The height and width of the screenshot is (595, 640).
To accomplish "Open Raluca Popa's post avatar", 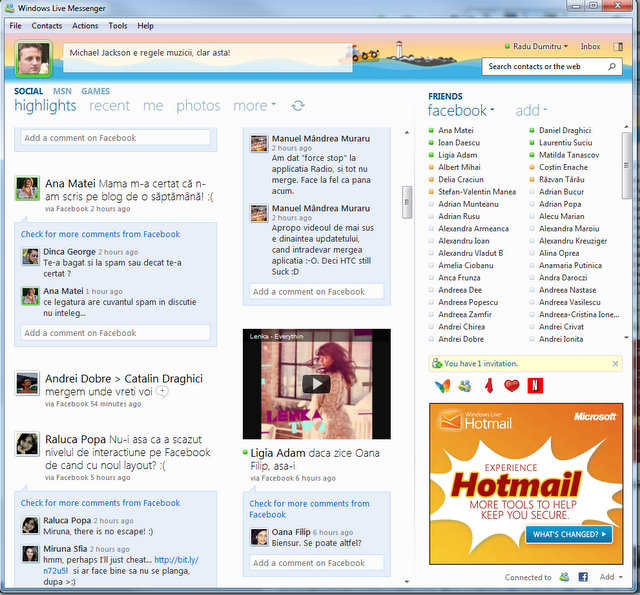I will pos(27,444).
